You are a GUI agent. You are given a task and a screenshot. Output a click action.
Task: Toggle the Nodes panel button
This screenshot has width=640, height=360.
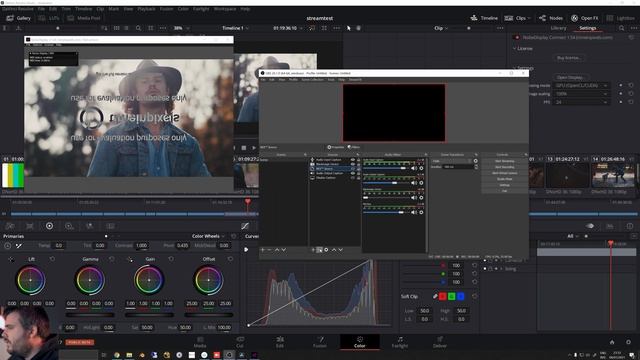(551, 18)
